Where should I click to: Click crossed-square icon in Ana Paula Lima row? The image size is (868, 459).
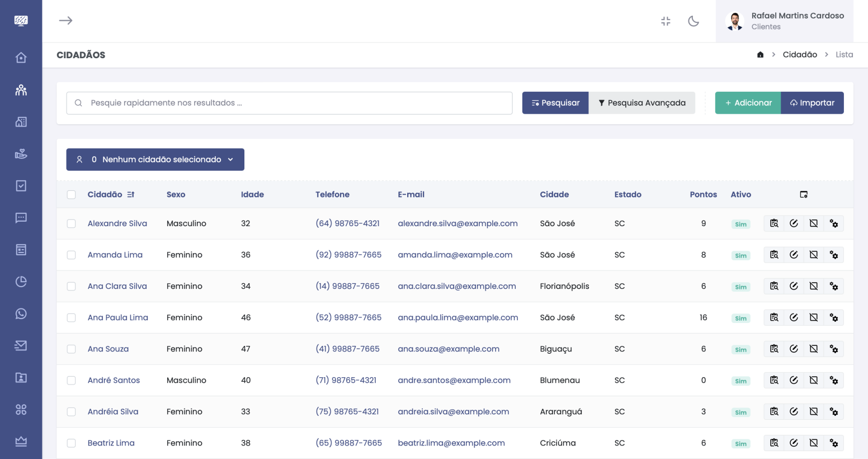(814, 317)
